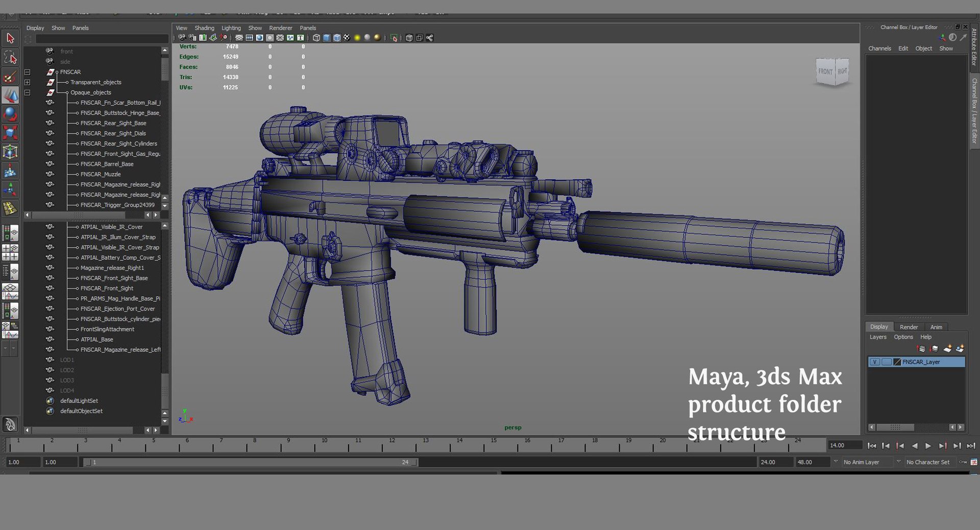Screen dimensions: 980x530
Task: Select the Scale tool cube icon
Action: (10, 133)
